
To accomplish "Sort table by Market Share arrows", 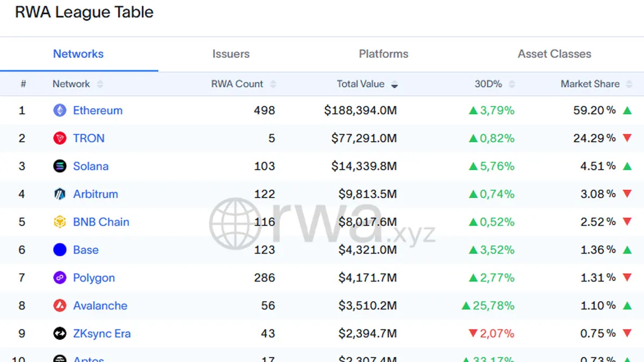I will [629, 84].
